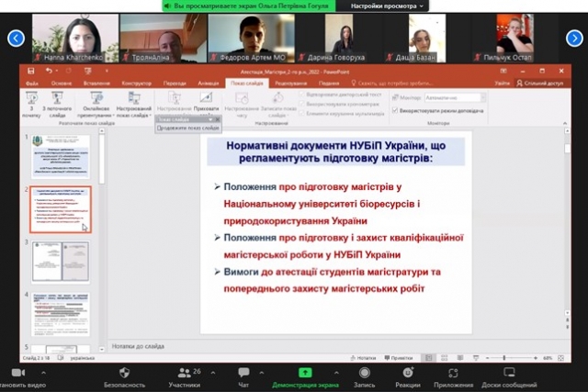Open 'Настроюваний показ слайдів' menu

point(134,104)
